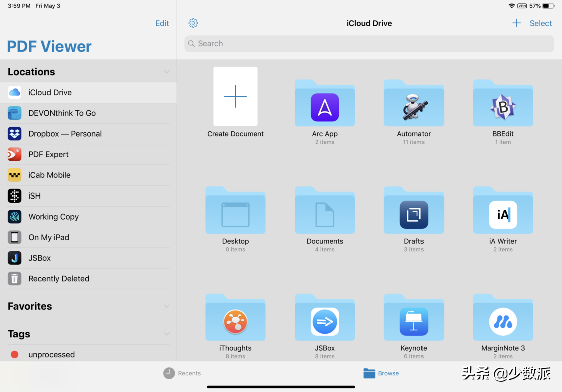Click the Create Document label

coord(235,134)
